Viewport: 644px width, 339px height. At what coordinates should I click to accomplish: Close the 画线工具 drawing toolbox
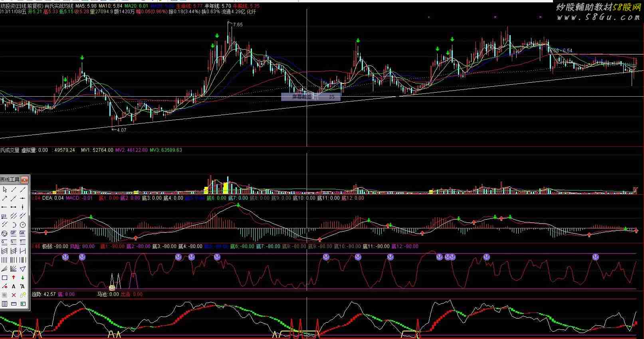25,180
